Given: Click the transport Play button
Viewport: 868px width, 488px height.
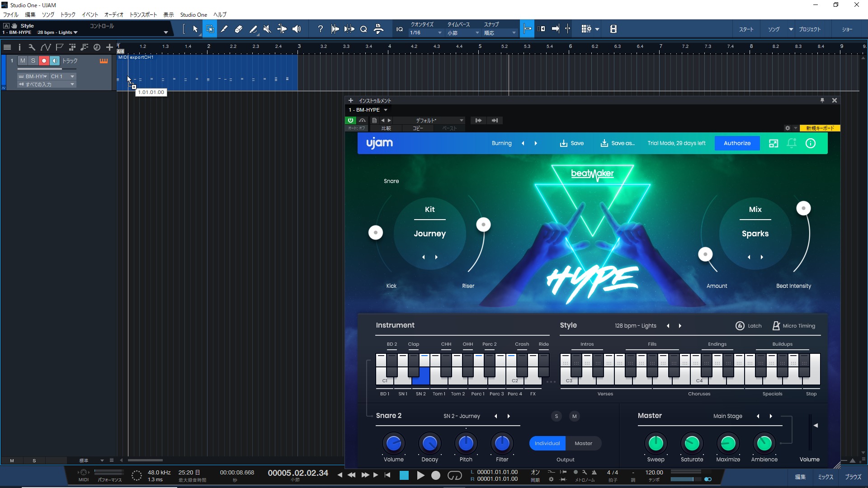Looking at the screenshot, I should pos(420,475).
